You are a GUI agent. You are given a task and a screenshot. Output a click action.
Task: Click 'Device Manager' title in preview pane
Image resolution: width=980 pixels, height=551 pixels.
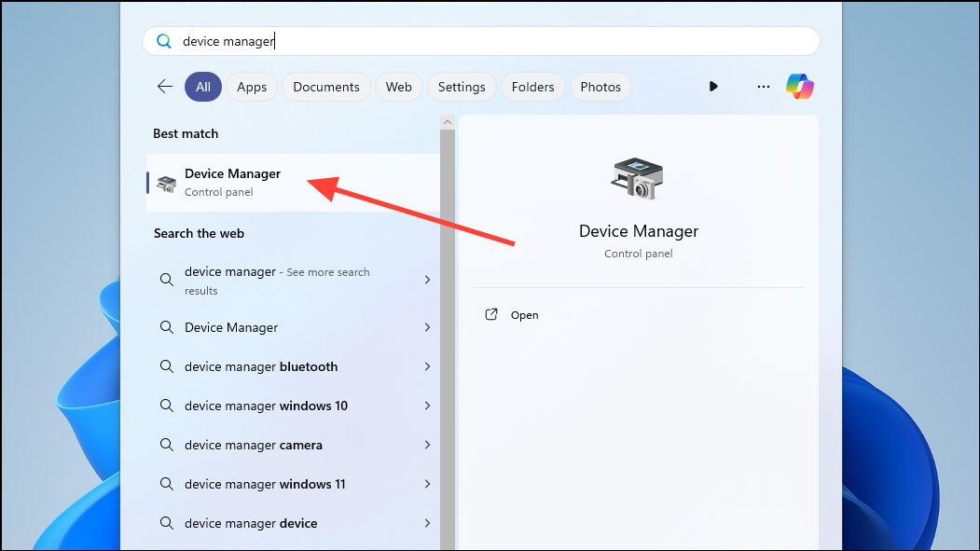(638, 231)
